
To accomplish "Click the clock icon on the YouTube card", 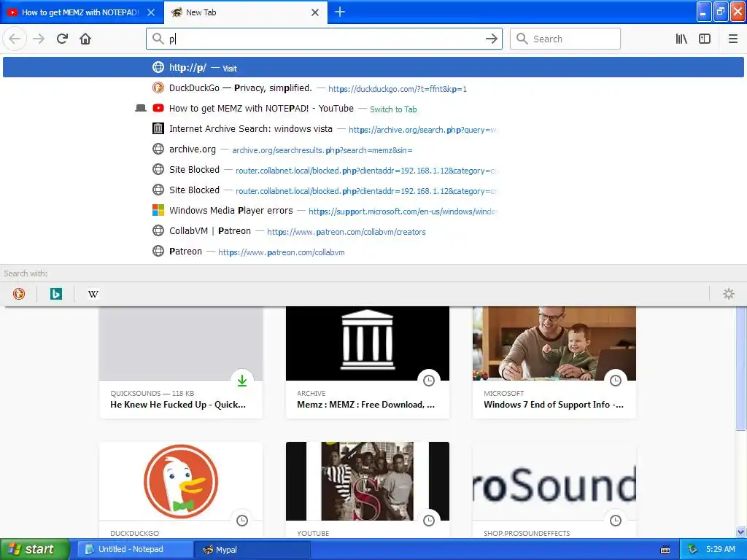I will pyautogui.click(x=429, y=520).
